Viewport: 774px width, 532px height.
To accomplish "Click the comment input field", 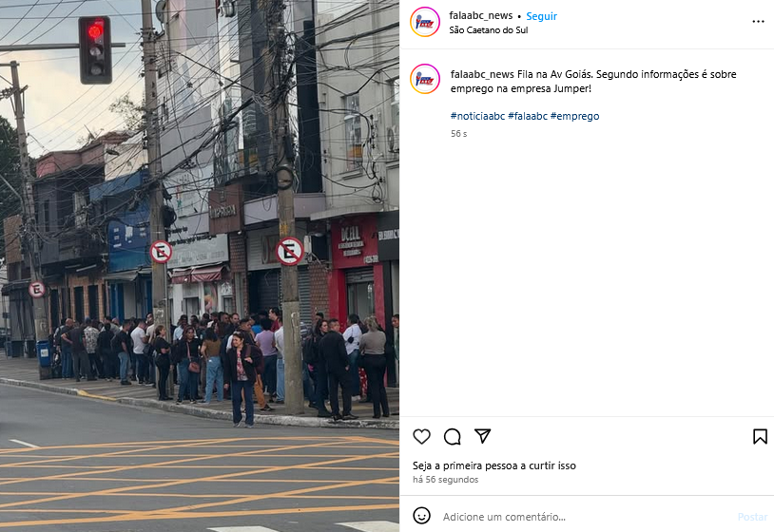I will point(586,517).
